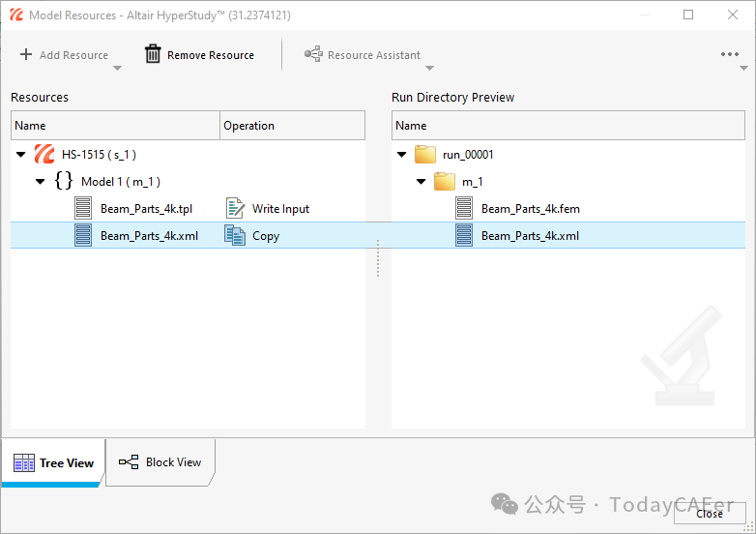Click the Run Directory Preview Name header
Screen dimensions: 756x534
click(x=568, y=126)
